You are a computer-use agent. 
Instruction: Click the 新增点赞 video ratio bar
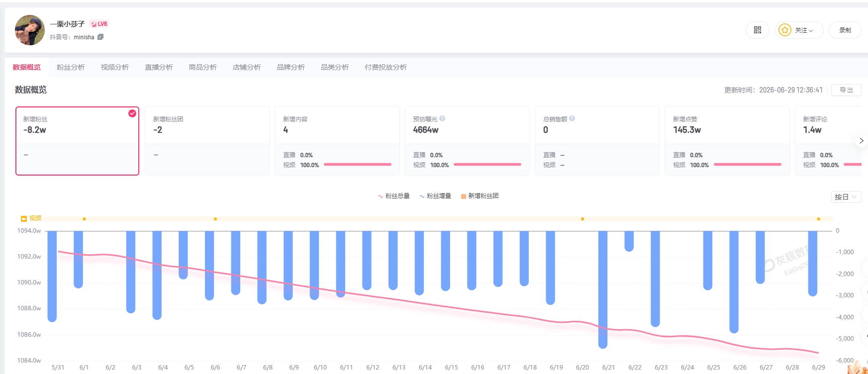click(x=748, y=165)
